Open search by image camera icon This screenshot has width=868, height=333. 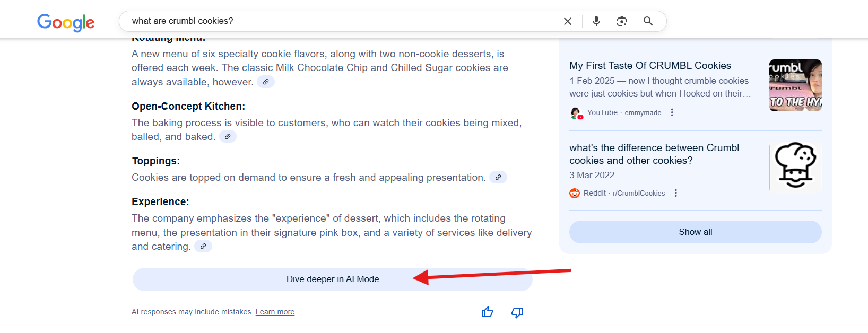[622, 21]
